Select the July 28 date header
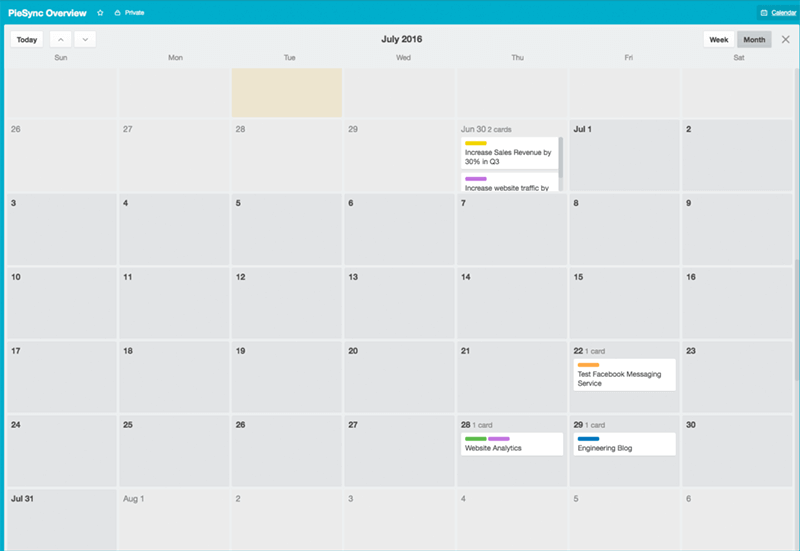The width and height of the screenshot is (800, 551). pyautogui.click(x=477, y=425)
